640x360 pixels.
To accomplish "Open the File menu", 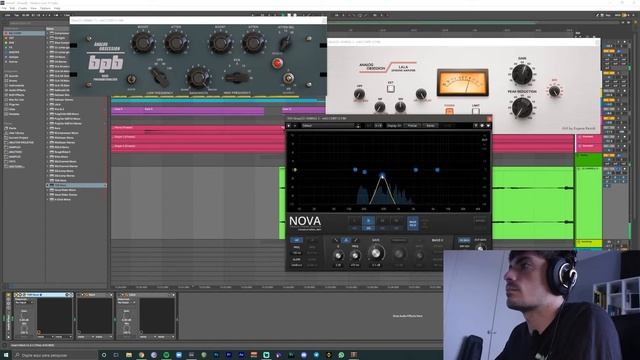I will coord(4,8).
